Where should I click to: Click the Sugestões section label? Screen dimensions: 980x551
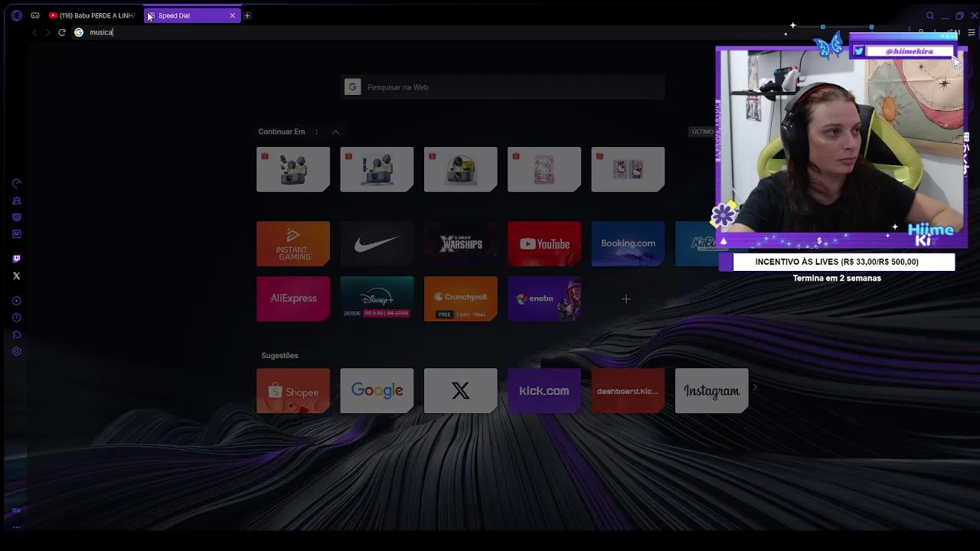click(x=279, y=355)
